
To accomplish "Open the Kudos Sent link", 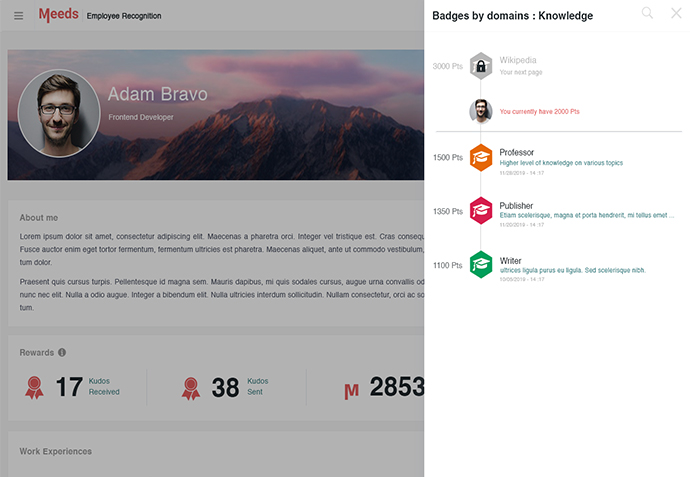I will click(x=257, y=386).
